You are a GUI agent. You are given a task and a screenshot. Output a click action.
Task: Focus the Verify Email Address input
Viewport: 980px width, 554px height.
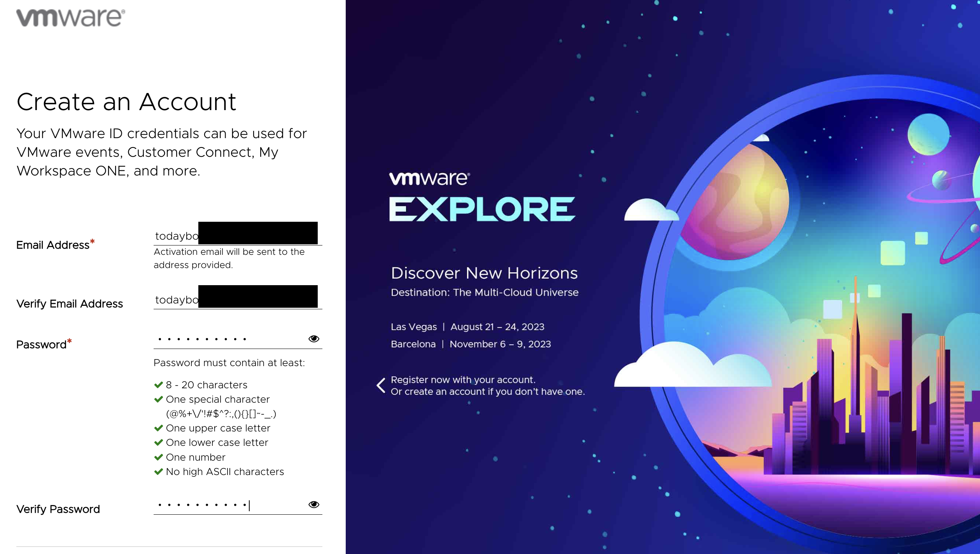point(238,297)
